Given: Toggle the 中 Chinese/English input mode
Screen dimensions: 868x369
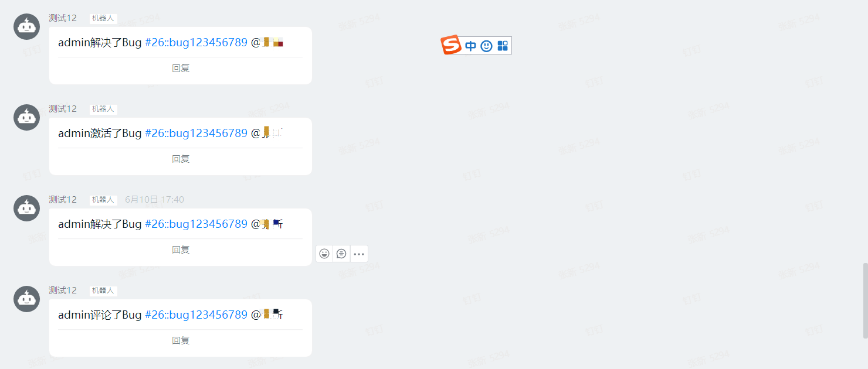Looking at the screenshot, I should (470, 46).
